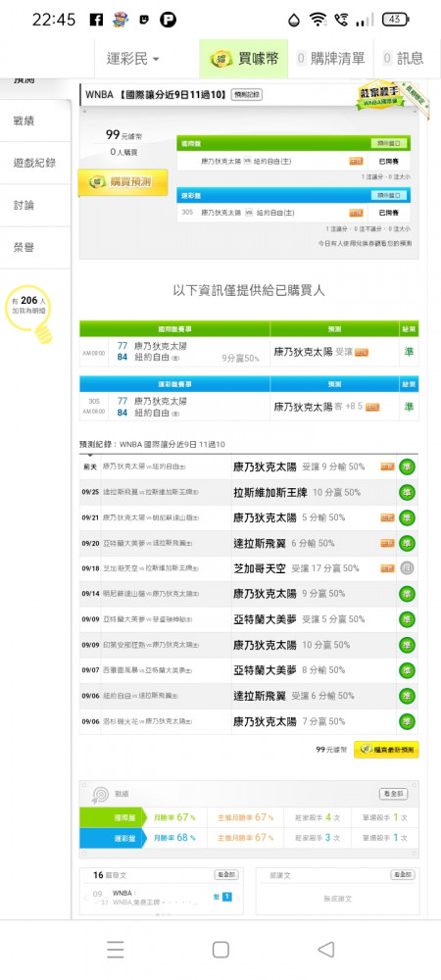Click 看全部 in the 感謝文 panel
Image resolution: width=441 pixels, height=980 pixels.
403,875
